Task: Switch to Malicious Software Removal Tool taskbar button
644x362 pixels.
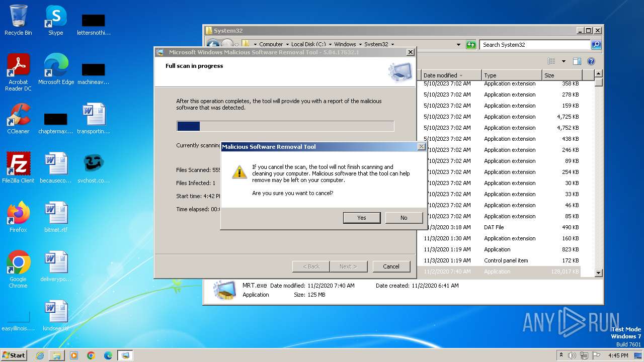Action: [125, 355]
